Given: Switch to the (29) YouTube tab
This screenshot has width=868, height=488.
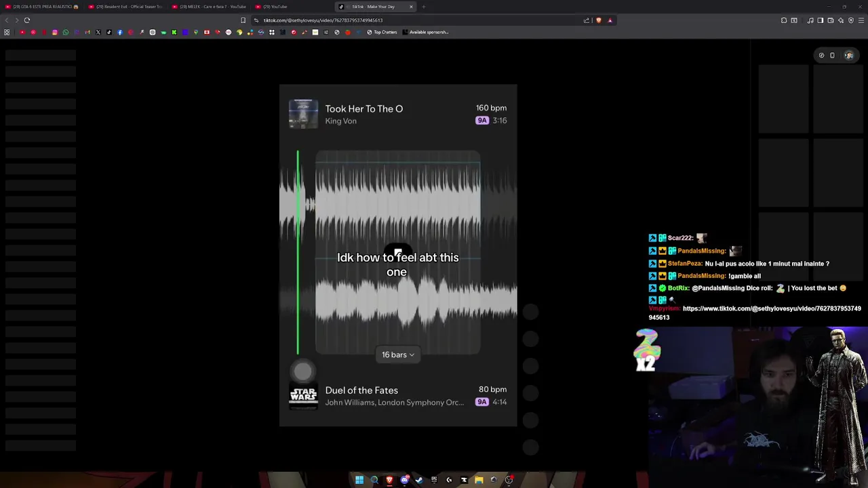Looking at the screenshot, I should click(292, 7).
